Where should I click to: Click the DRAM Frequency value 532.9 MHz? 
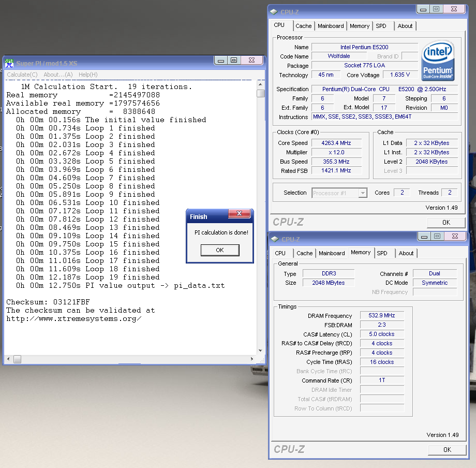click(382, 316)
